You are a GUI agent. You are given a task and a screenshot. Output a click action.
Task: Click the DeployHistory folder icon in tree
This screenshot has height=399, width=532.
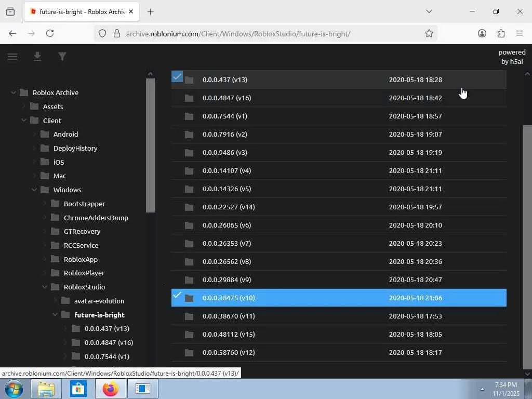tap(45, 148)
